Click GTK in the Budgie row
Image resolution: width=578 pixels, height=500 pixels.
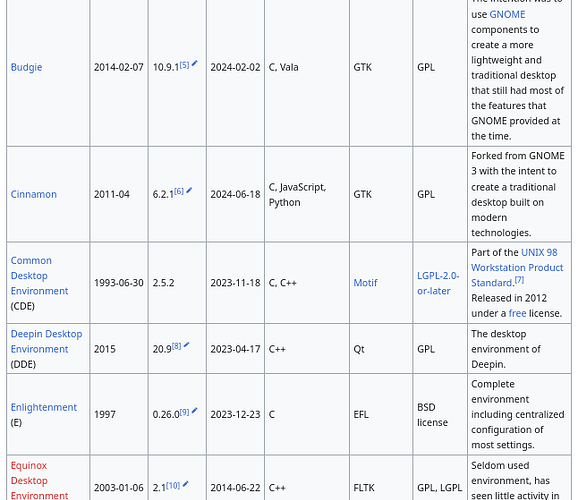[x=363, y=67]
